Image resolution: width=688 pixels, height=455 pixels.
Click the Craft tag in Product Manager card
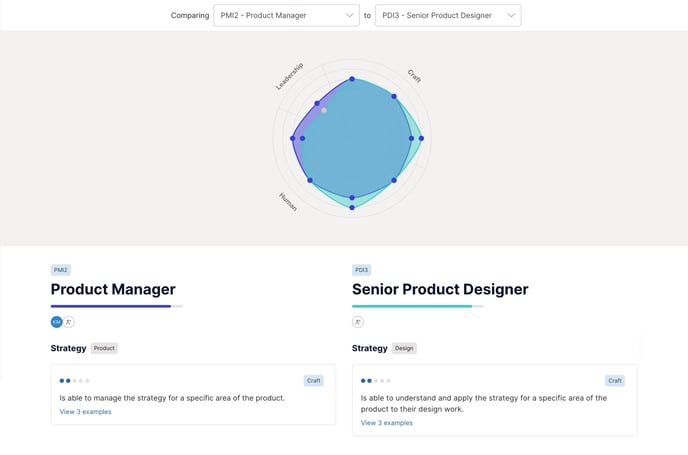pyautogui.click(x=314, y=381)
